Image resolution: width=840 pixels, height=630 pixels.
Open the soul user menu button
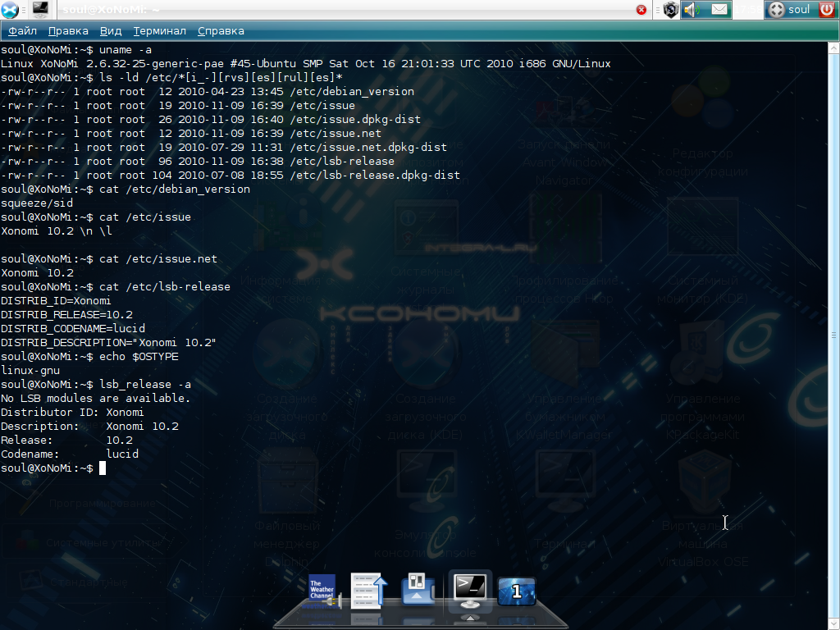pos(791,10)
